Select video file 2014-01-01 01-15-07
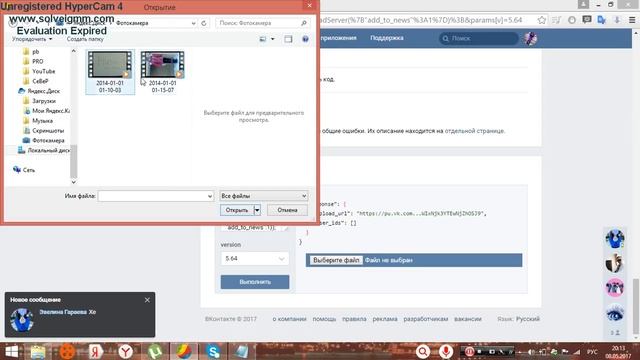 pyautogui.click(x=162, y=72)
